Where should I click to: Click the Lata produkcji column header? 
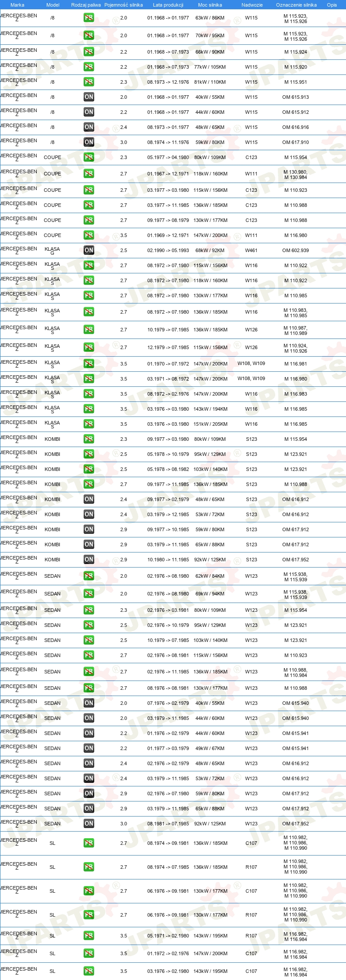(168, 5)
